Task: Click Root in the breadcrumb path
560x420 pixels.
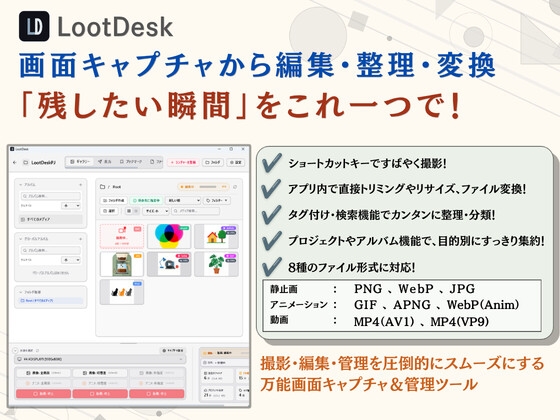Action: click(x=117, y=187)
